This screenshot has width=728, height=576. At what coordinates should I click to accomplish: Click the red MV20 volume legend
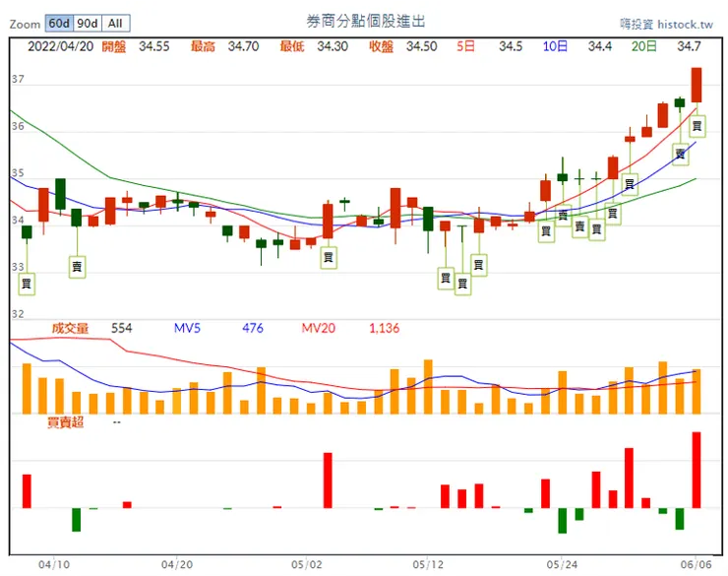pyautogui.click(x=320, y=328)
